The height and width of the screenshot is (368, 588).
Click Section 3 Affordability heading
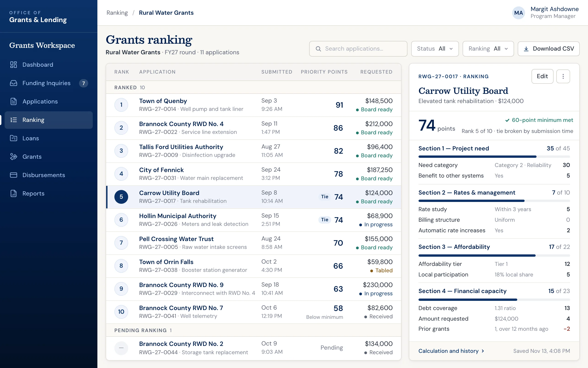(x=454, y=247)
